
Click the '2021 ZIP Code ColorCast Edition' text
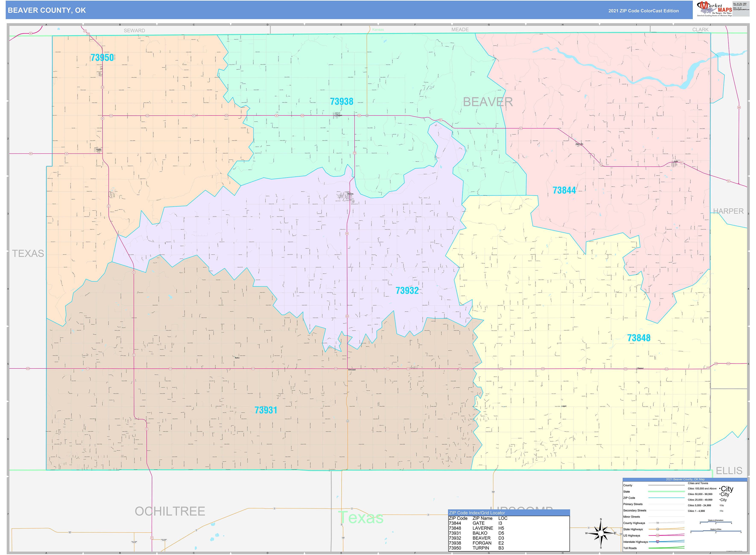[x=643, y=11]
